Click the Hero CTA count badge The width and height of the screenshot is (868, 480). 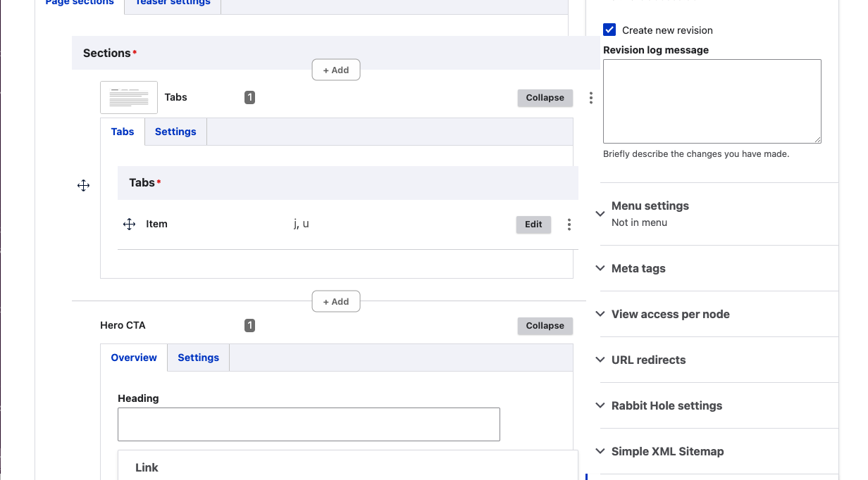[249, 326]
